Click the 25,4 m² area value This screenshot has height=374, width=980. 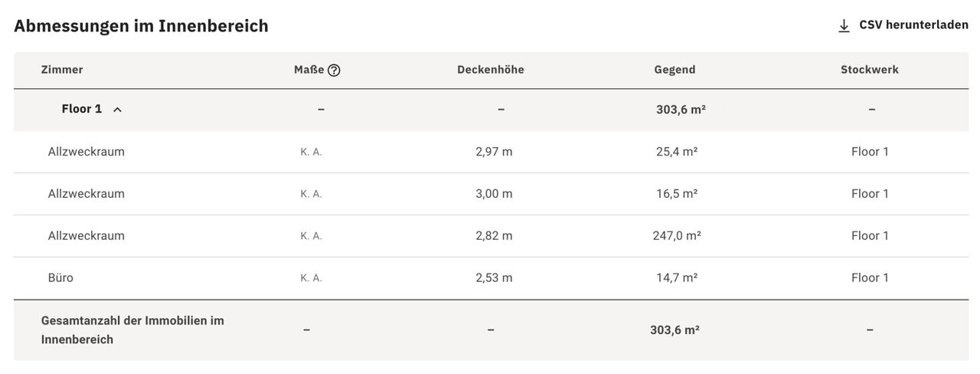[x=677, y=152]
